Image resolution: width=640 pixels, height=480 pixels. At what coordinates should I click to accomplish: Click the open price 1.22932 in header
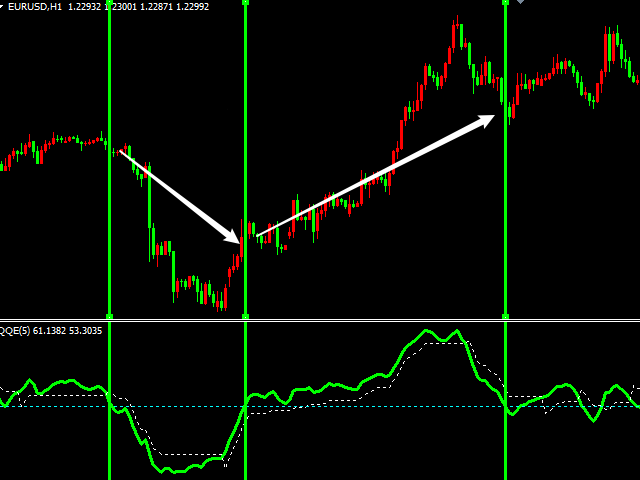click(84, 7)
